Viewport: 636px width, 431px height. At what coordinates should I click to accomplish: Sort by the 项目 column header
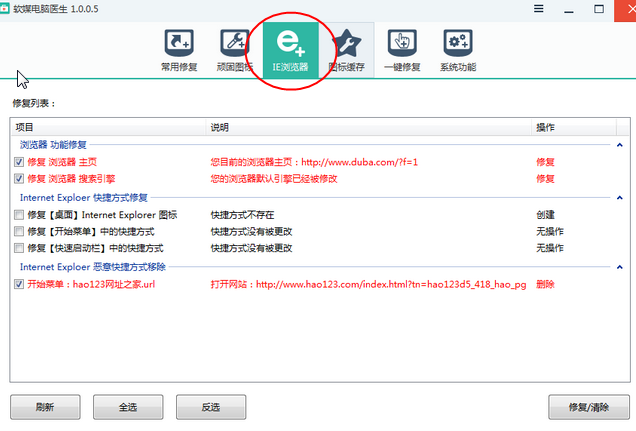pos(108,127)
